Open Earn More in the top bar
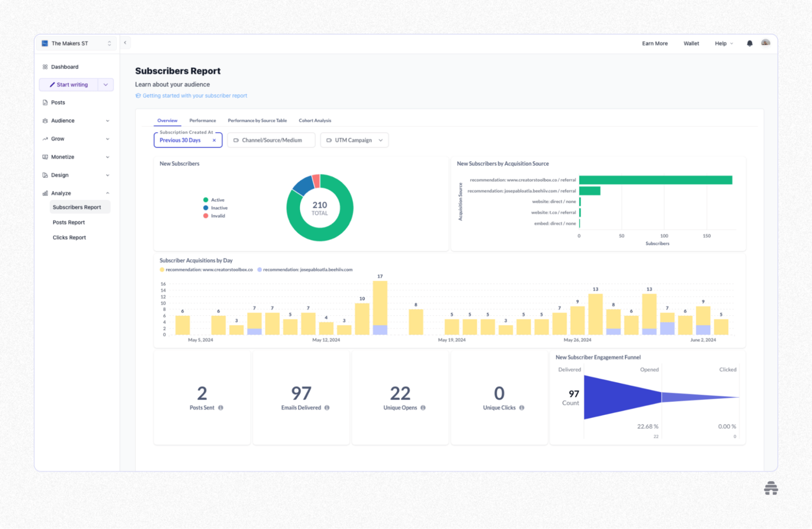 655,43
